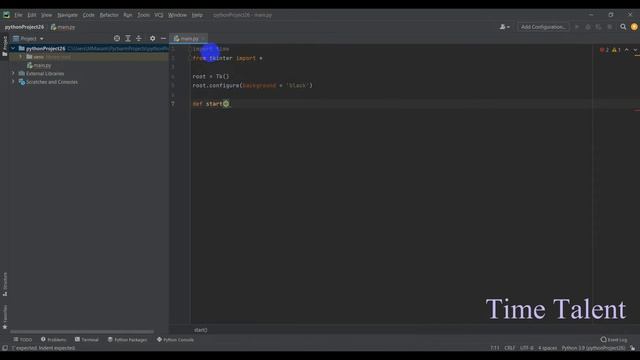Open the TODO tool window
The image size is (640, 360).
point(22,340)
